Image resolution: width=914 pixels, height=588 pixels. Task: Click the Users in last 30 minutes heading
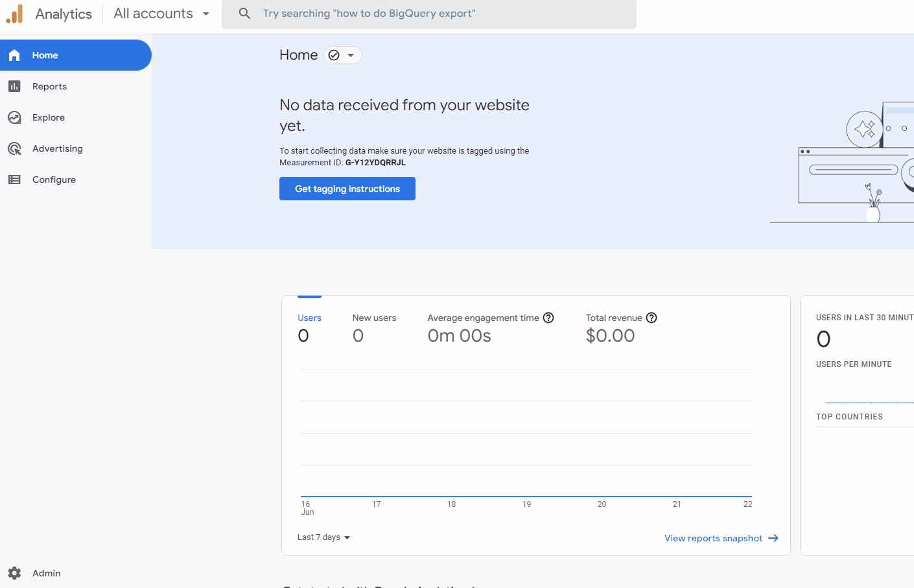pos(865,318)
